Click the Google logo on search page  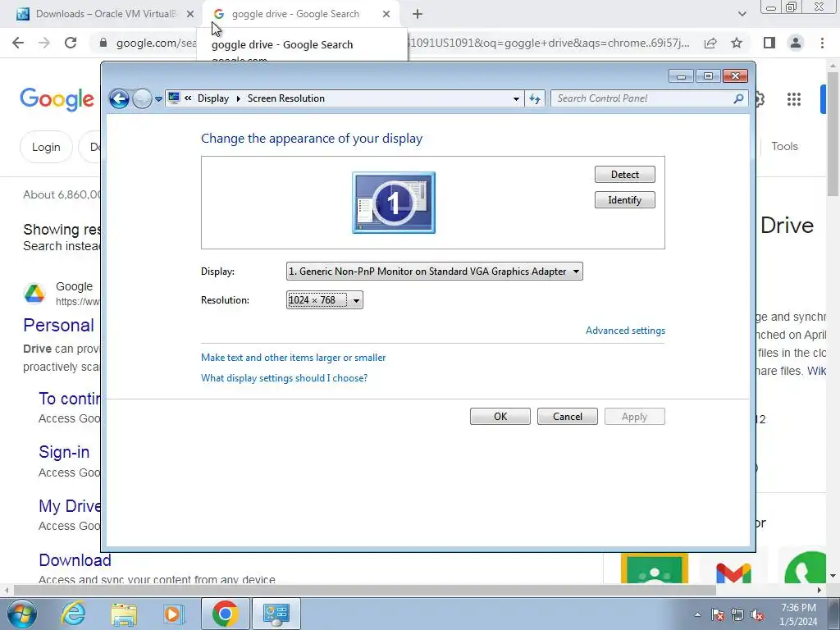coord(57,99)
